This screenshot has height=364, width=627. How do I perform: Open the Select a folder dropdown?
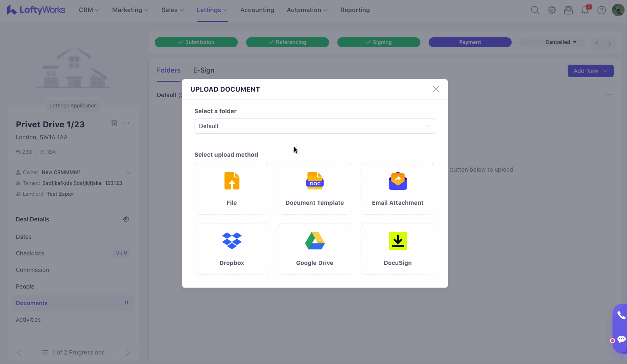315,126
